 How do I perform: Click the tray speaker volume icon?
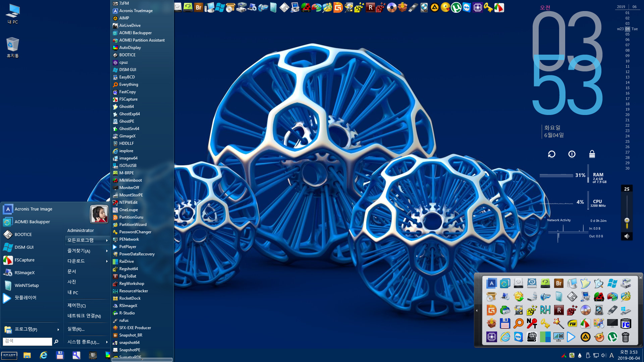[604, 356]
